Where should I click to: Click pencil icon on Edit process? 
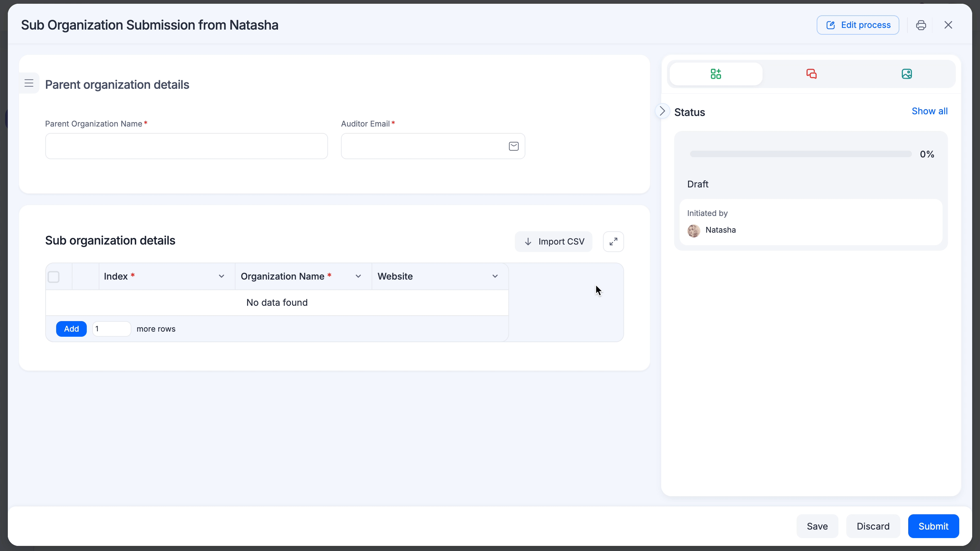click(831, 25)
